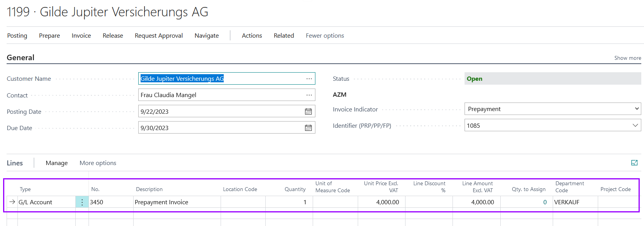Click the Location Code column header
644x226 pixels.
pos(240,189)
